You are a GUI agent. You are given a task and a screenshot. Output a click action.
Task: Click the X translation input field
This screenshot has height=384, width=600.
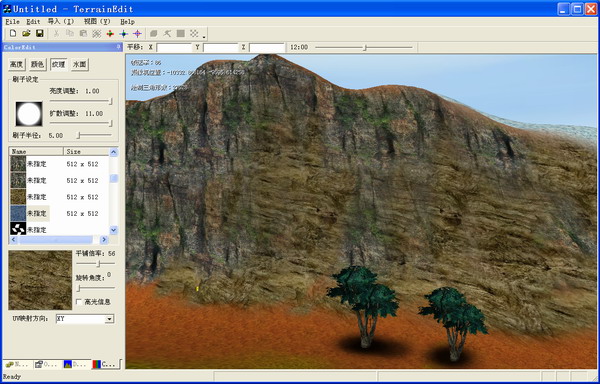click(174, 47)
